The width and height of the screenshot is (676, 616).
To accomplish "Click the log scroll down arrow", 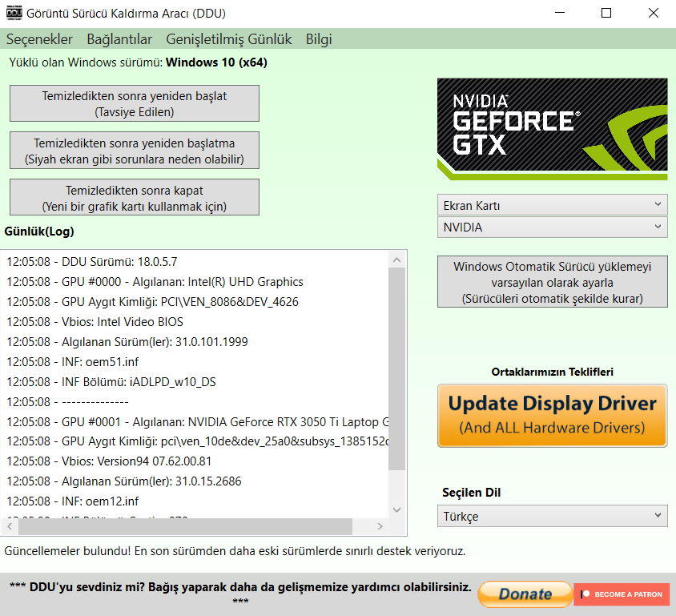I will click(x=397, y=510).
